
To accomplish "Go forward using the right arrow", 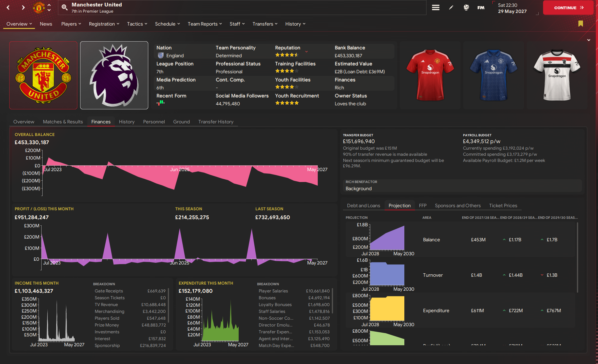I will (23, 7).
